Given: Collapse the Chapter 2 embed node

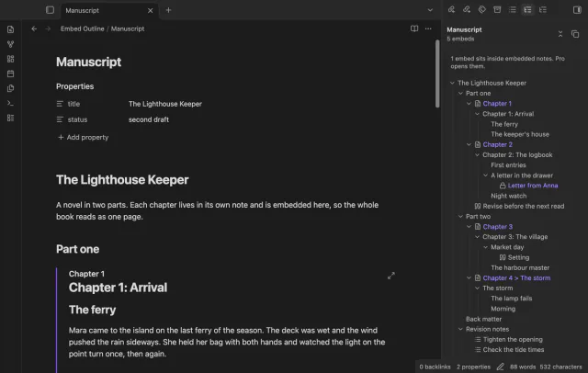Looking at the screenshot, I should [x=469, y=145].
